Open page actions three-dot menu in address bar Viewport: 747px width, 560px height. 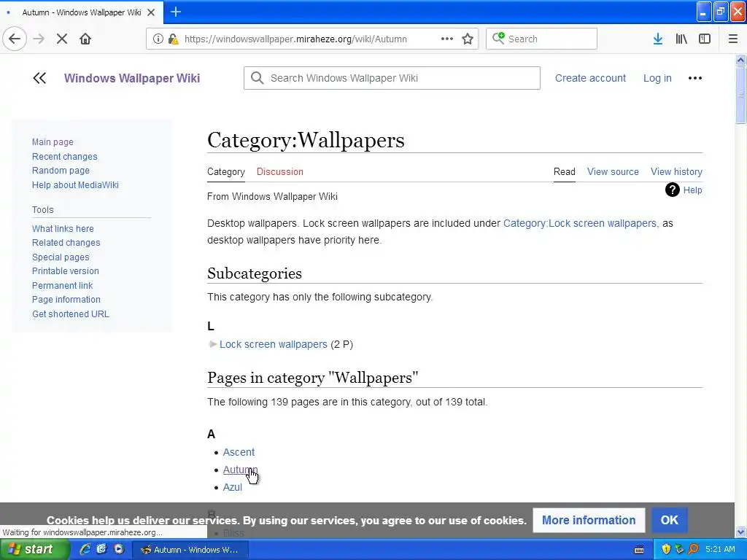[x=447, y=39]
